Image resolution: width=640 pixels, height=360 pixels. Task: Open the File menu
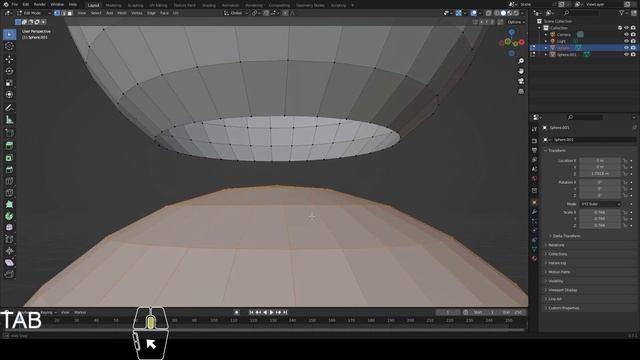tap(15, 4)
